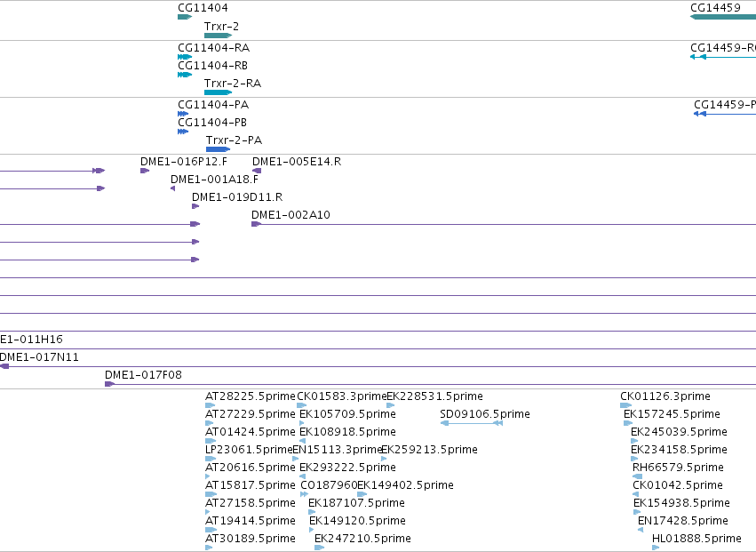756x552 pixels.
Task: Select the HL01888.5prime EST label
Action: click(x=696, y=539)
